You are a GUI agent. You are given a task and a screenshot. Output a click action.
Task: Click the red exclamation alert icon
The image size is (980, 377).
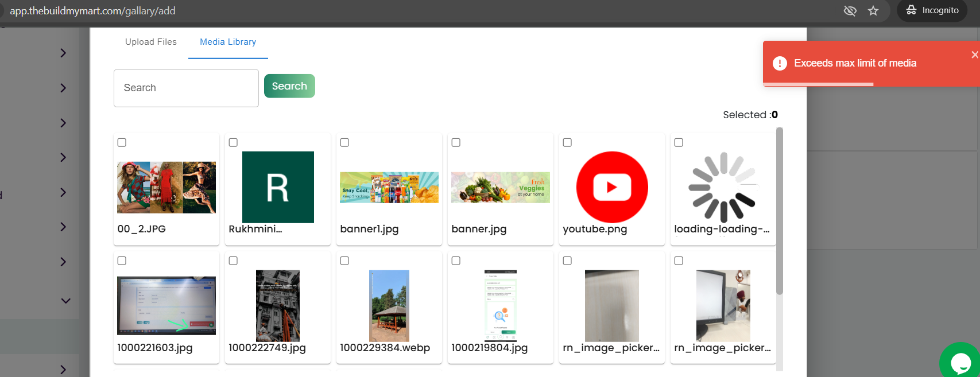[780, 63]
